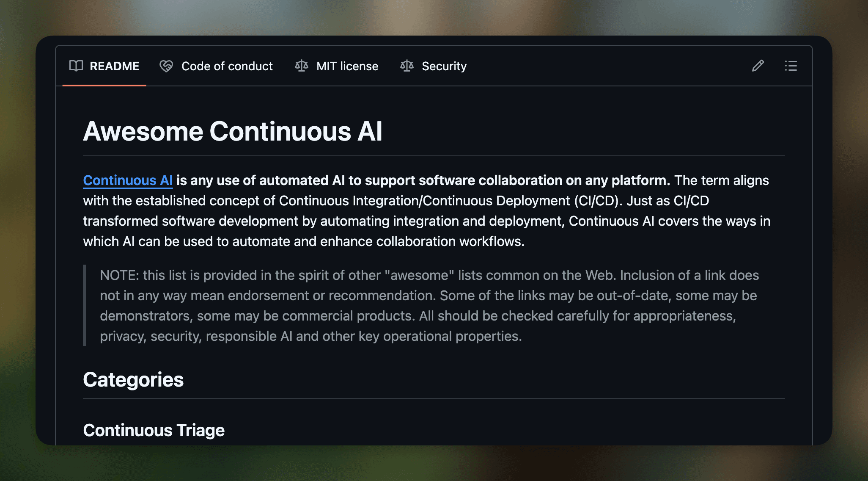
Task: Click the Continuous Triage heading
Action: click(154, 430)
